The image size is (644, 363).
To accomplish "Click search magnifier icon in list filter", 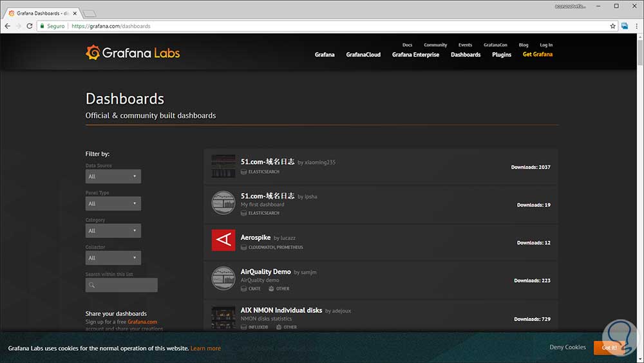I will pyautogui.click(x=91, y=285).
